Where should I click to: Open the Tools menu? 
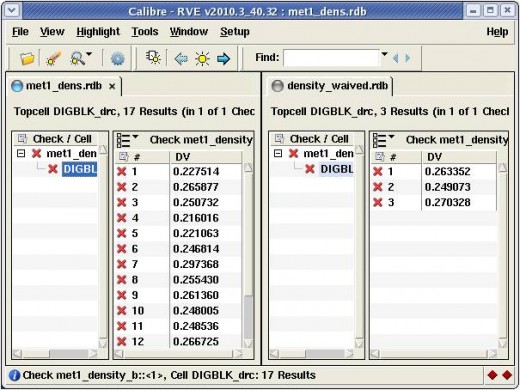[x=145, y=32]
